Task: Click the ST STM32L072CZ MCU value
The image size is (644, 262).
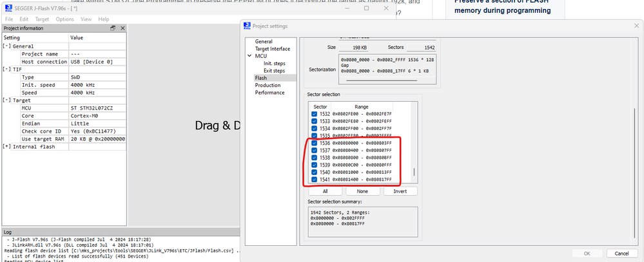Action: [97, 108]
